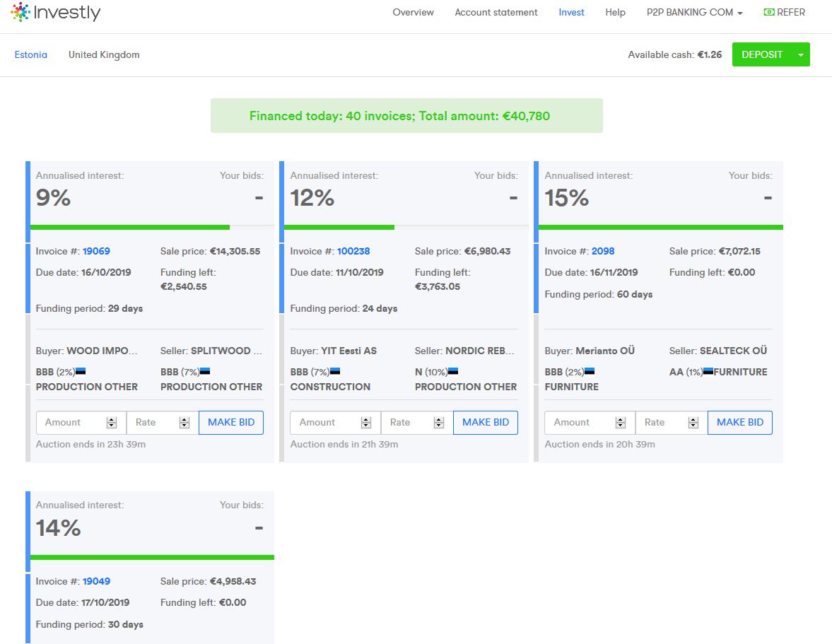832x644 pixels.
Task: Click the 'Funding period: 29 days' text
Action: (x=89, y=308)
